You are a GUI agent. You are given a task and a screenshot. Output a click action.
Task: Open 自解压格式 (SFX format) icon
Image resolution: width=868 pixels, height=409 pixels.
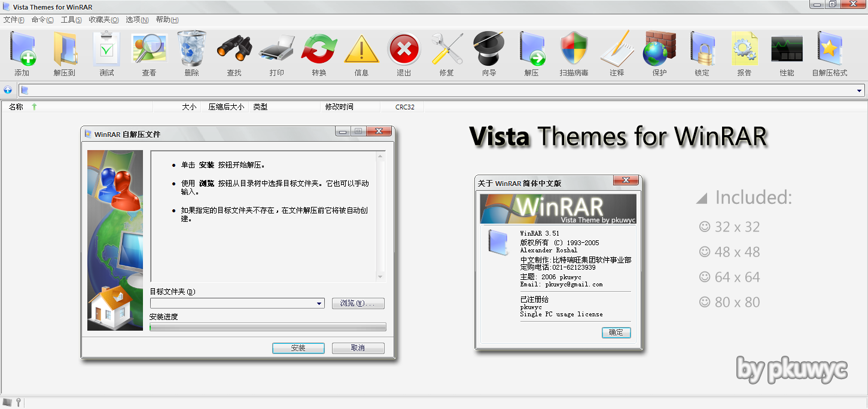(829, 54)
